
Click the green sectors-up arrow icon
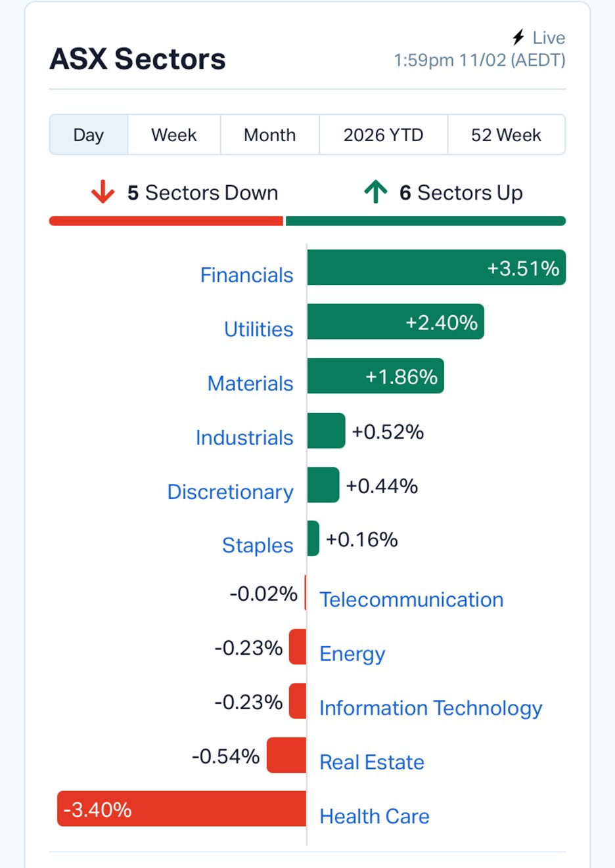pyautogui.click(x=376, y=192)
